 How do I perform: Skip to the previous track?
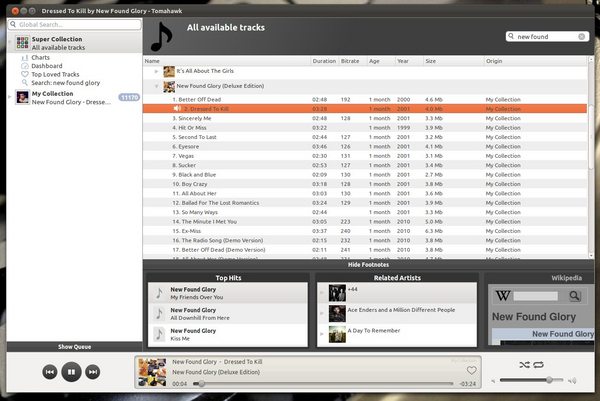click(x=50, y=372)
